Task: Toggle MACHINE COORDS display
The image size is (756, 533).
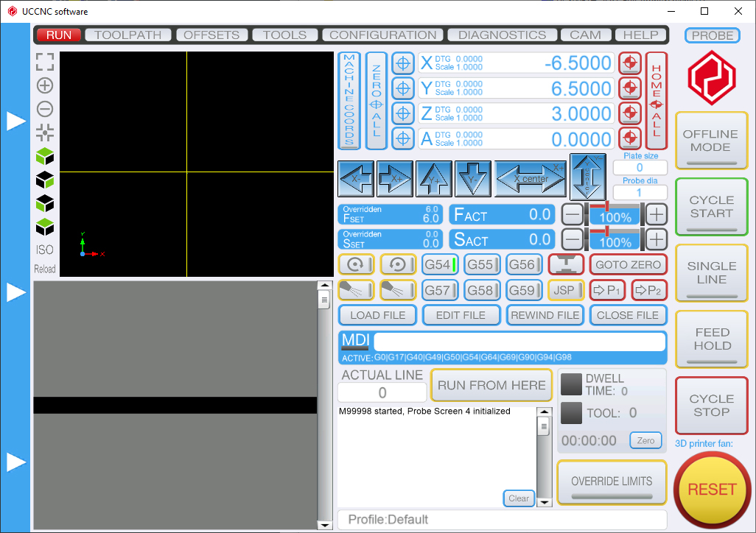Action: [x=349, y=101]
